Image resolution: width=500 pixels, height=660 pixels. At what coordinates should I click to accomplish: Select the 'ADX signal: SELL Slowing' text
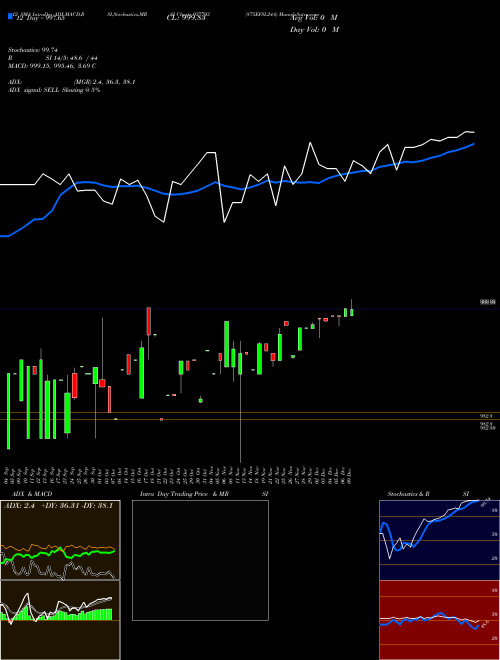click(45, 90)
